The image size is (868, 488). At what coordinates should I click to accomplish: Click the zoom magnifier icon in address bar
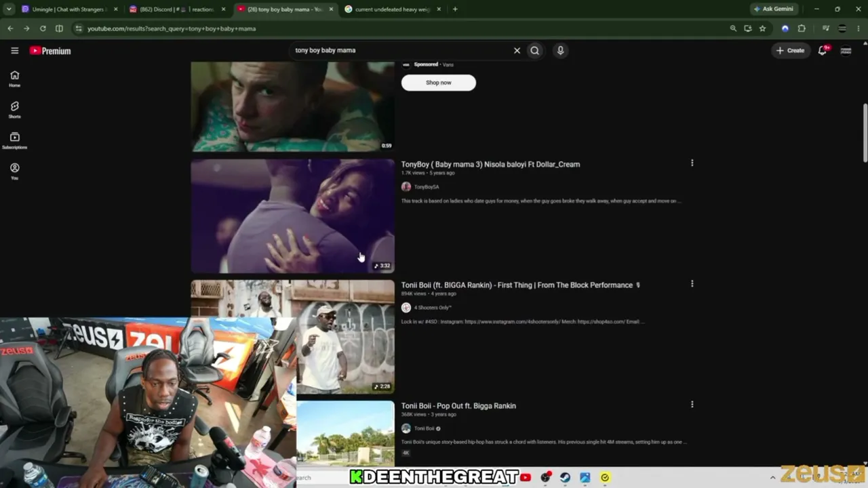pos(733,28)
